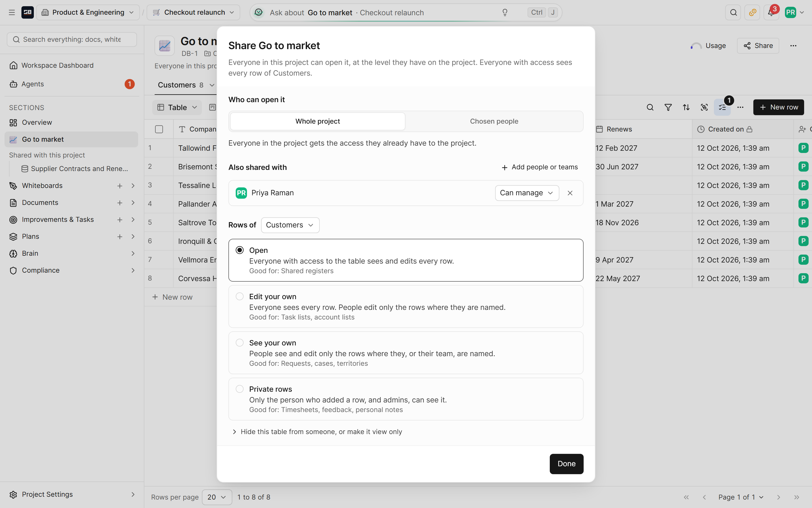This screenshot has width=812, height=508.
Task: Open the Checkout relaunch project dropdown
Action: 193,12
